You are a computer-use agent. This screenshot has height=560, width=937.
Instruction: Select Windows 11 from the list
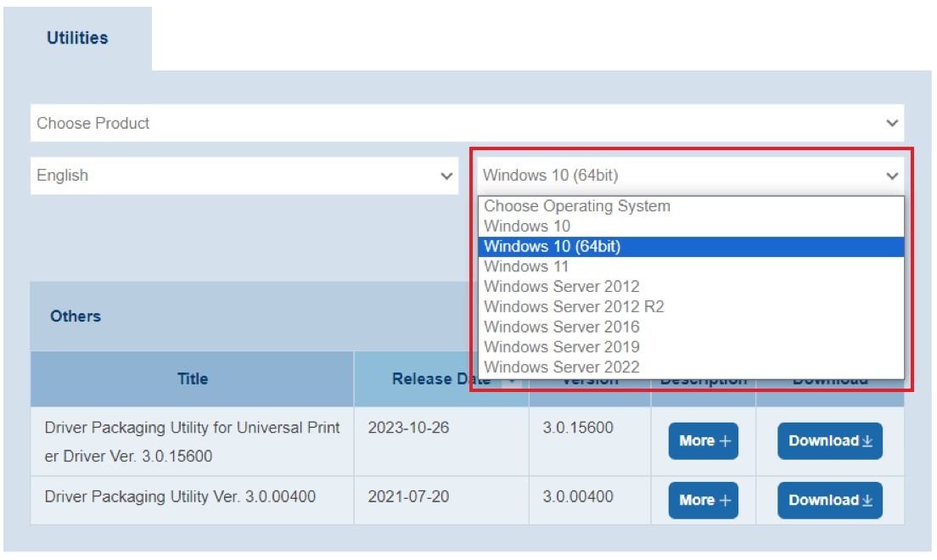click(527, 266)
